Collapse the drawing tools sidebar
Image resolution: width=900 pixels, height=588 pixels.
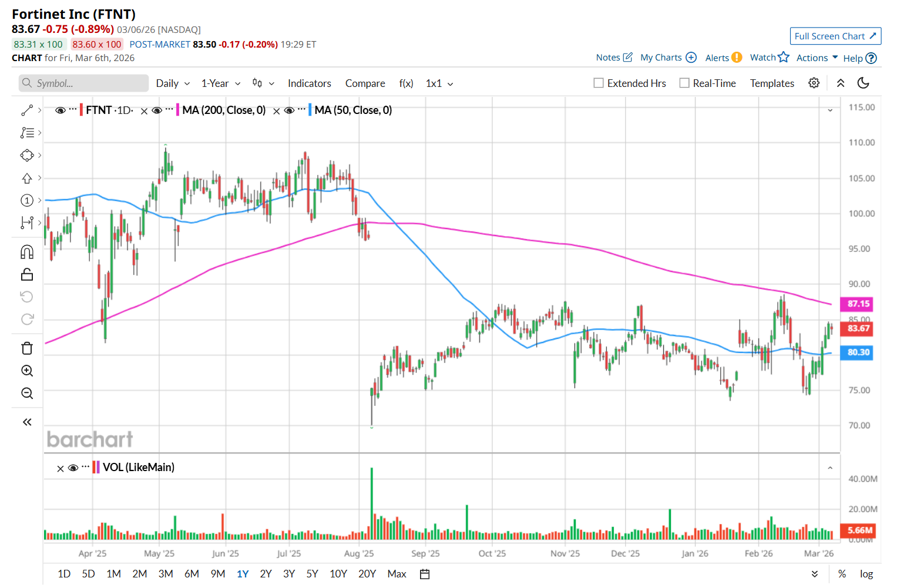pos(27,422)
